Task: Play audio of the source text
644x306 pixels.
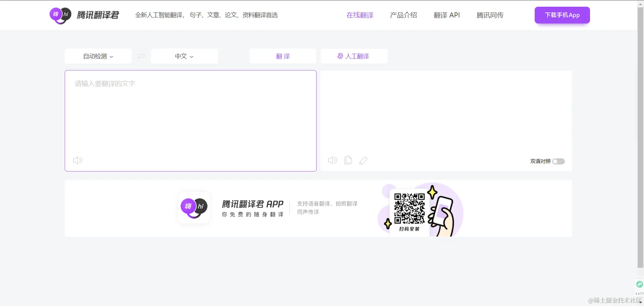Action: (x=77, y=160)
